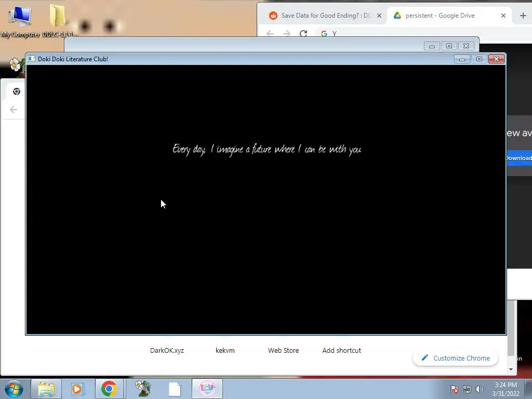The image size is (532, 399).
Task: Open Google Chrome from taskbar
Action: pos(109,389)
